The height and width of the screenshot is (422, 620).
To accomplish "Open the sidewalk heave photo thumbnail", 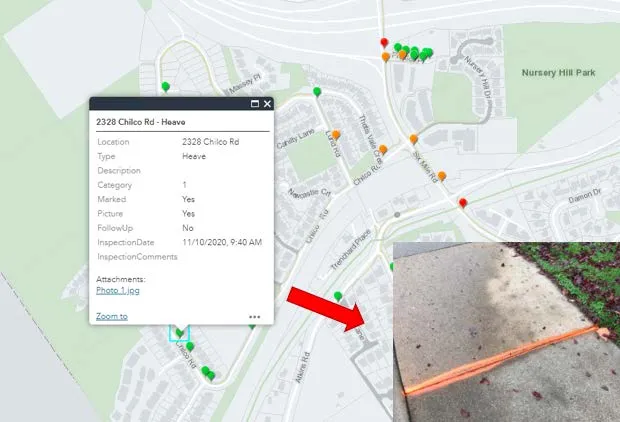I will point(506,332).
